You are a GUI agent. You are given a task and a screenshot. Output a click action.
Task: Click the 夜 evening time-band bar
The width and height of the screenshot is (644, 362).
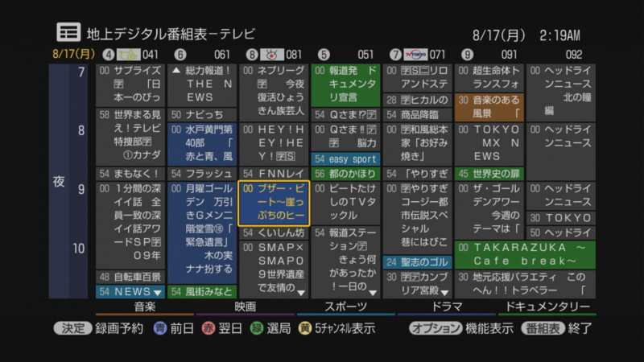pyautogui.click(x=59, y=181)
